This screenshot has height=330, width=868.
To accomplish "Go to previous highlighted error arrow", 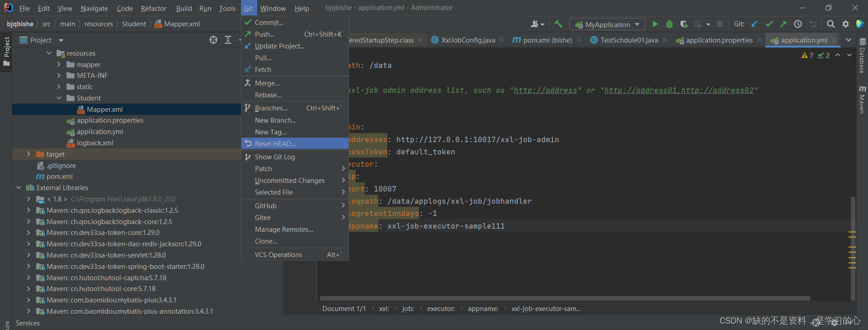I will pyautogui.click(x=838, y=55).
